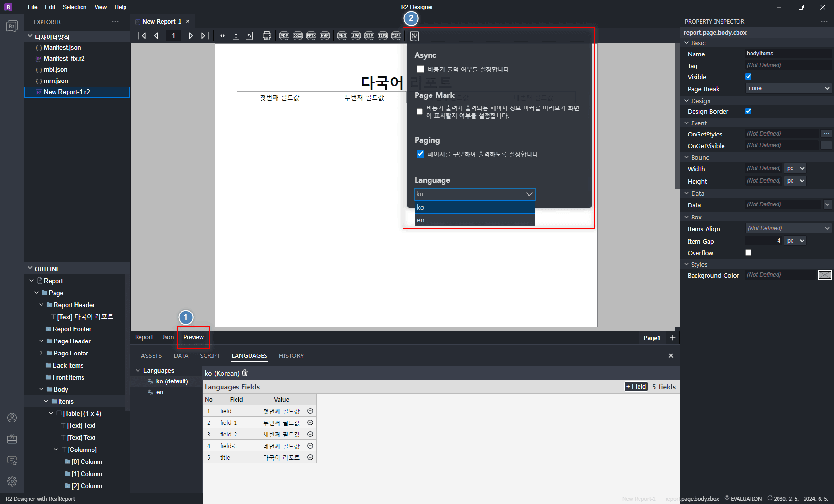834x504 pixels.
Task: Open the Selection menu
Action: tap(75, 7)
